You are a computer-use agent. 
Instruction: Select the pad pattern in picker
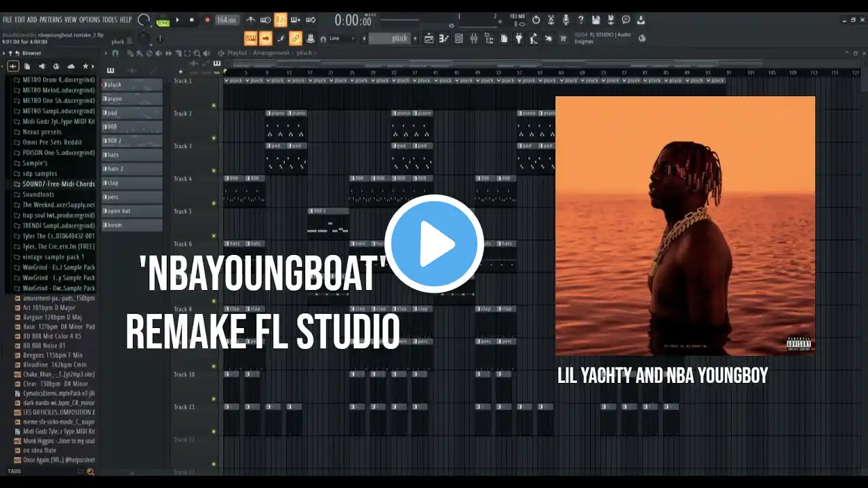coord(132,113)
